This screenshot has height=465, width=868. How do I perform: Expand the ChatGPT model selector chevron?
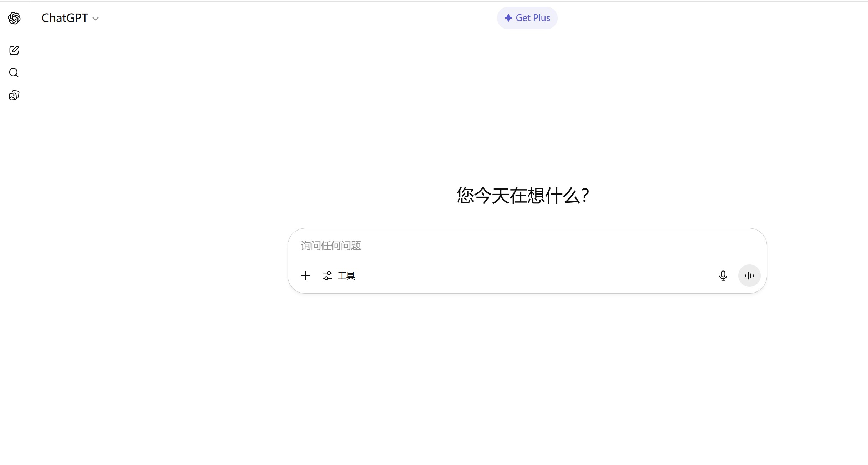(95, 18)
